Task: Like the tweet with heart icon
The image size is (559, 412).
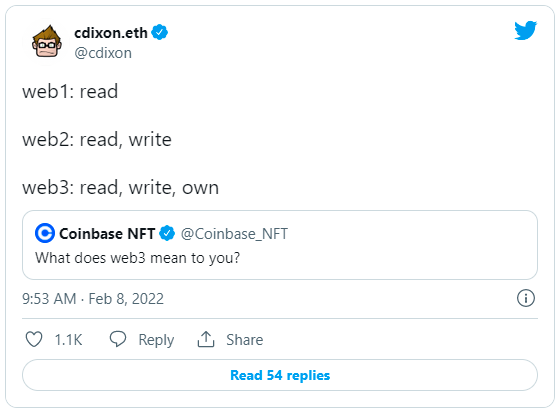Action: coord(34,339)
